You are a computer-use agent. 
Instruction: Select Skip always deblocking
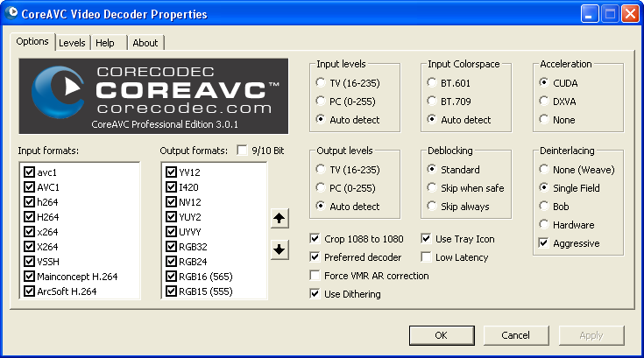coord(432,207)
